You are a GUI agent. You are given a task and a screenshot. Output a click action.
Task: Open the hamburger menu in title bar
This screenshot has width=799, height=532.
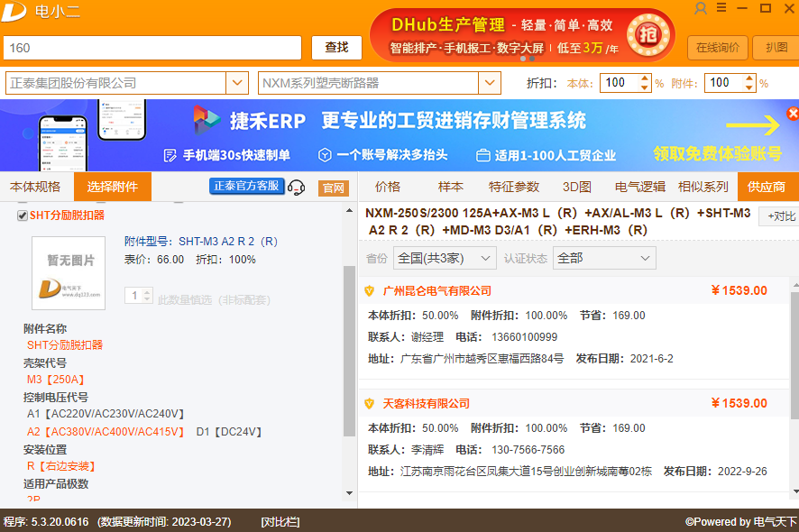721,7
